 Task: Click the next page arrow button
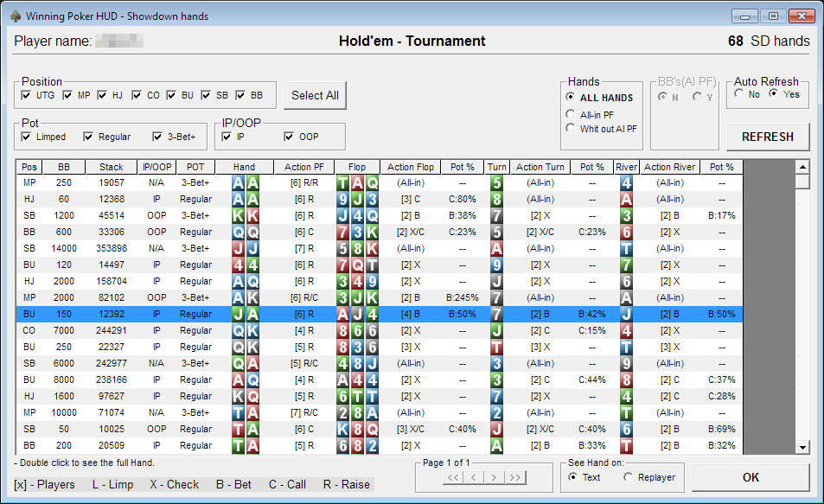[x=494, y=477]
